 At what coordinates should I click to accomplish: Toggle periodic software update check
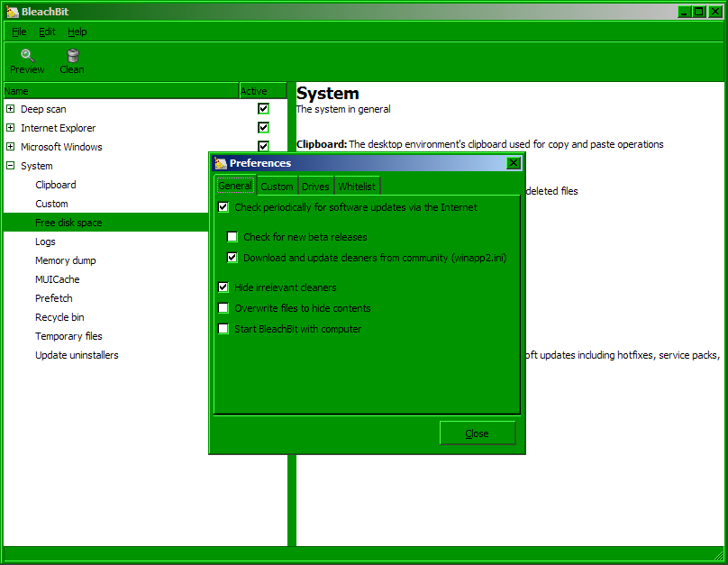point(223,207)
